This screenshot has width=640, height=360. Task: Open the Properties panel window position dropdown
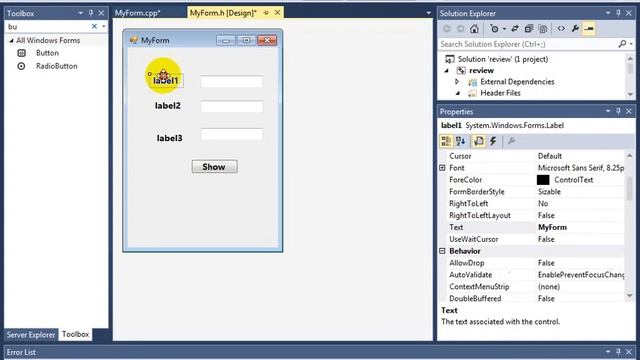coord(608,111)
